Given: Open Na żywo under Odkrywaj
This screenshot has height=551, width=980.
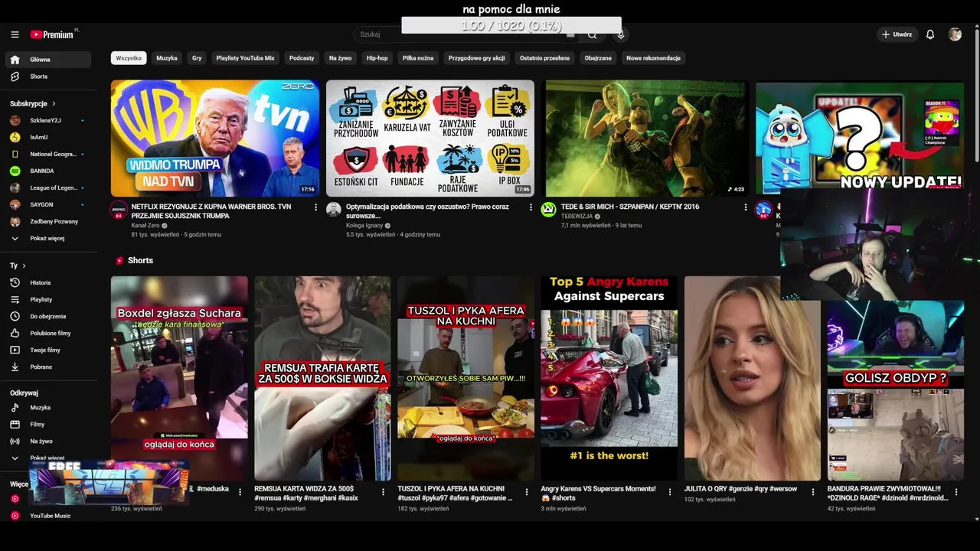Looking at the screenshot, I should (48, 441).
